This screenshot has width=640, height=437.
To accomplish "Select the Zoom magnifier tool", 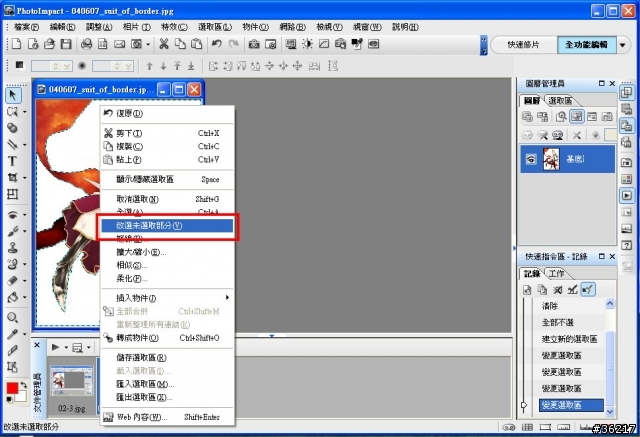I will 12,317.
